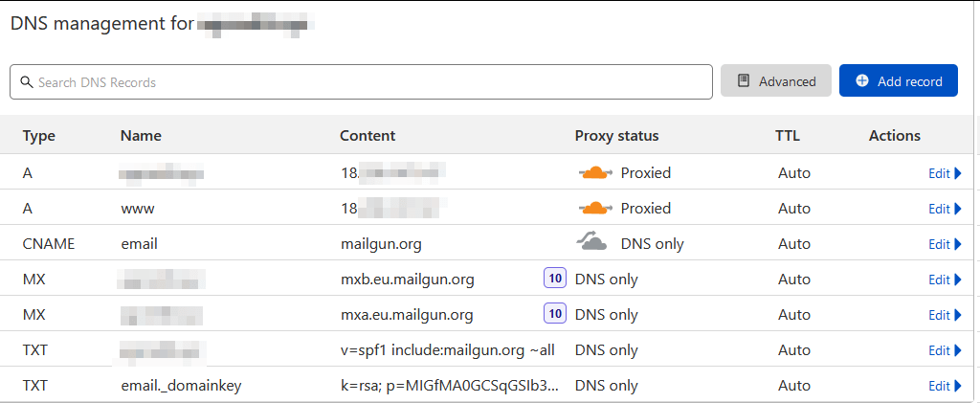
Task: Sort by the Name column header
Action: click(141, 136)
